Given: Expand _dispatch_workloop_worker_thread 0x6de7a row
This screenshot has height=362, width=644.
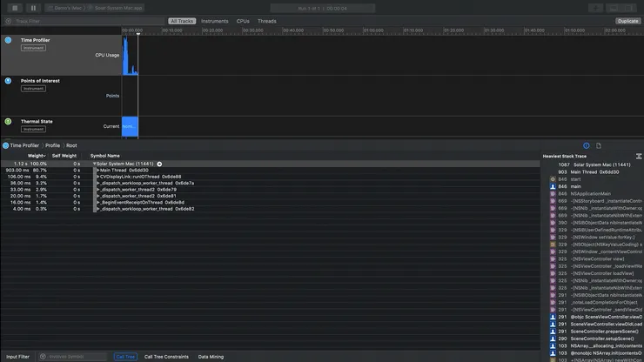Looking at the screenshot, I should 97,184.
